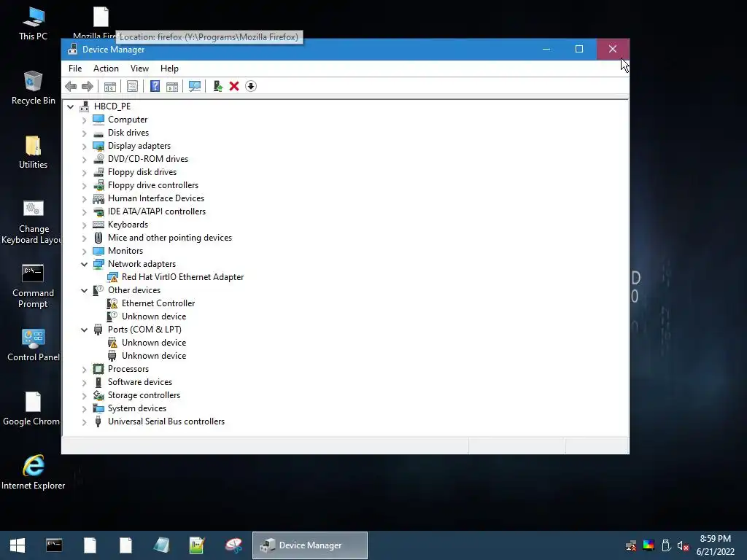Click the Windows Start button
747x560 pixels.
(18, 545)
